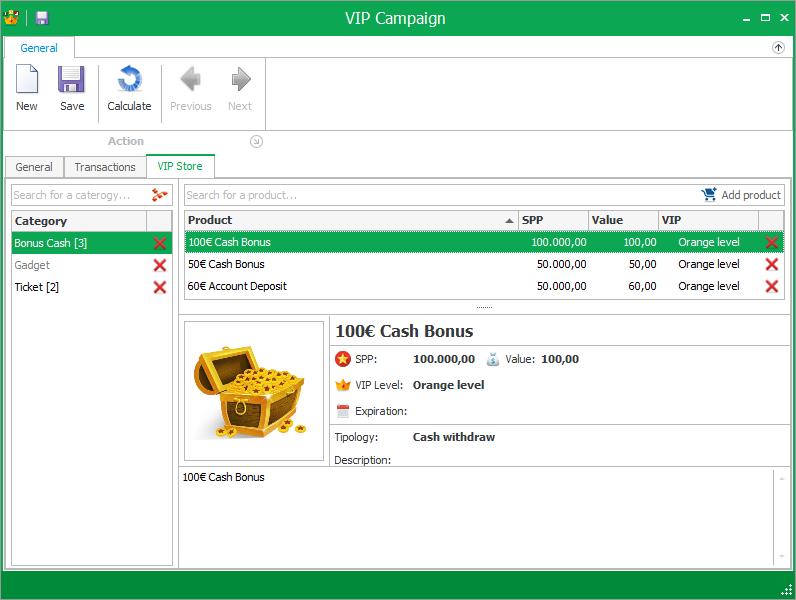Click the clear category search icon
The height and width of the screenshot is (600, 796).
click(x=160, y=195)
